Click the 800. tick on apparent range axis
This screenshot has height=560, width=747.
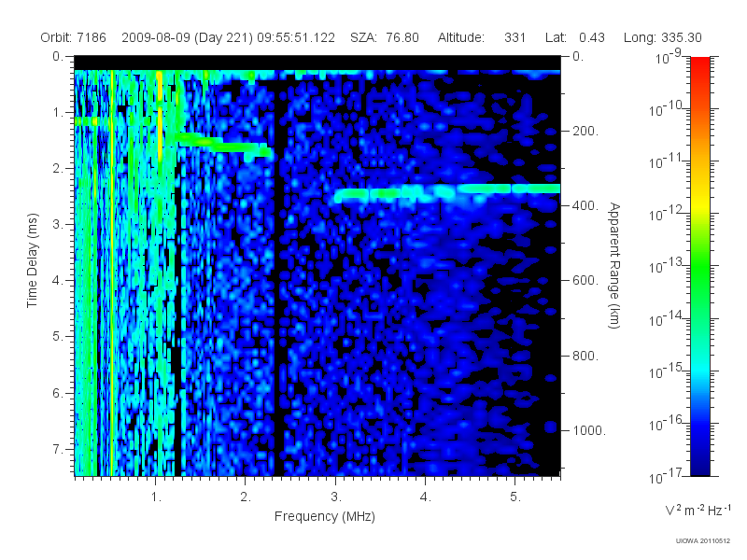pyautogui.click(x=585, y=356)
